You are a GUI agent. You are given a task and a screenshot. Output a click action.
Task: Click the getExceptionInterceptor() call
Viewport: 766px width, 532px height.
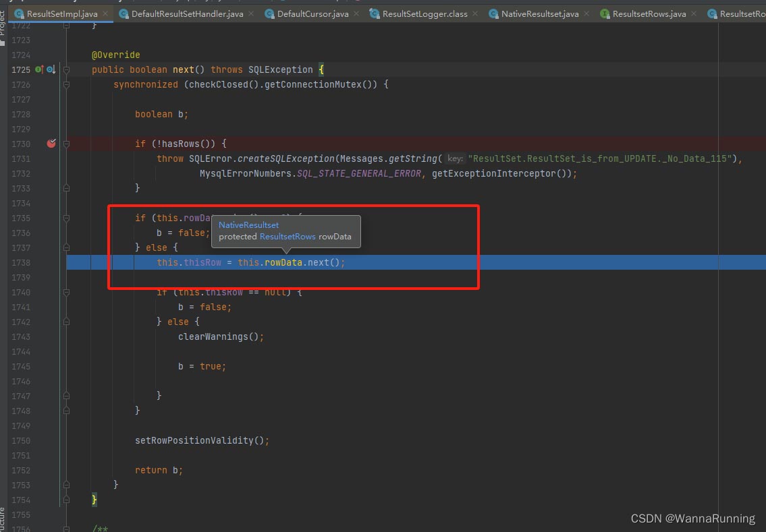[501, 173]
